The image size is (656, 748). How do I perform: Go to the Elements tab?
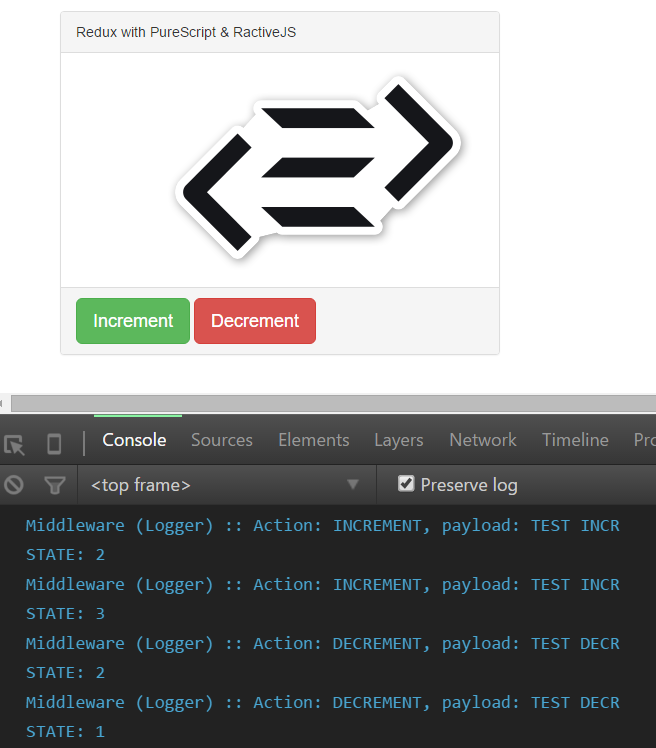pyautogui.click(x=313, y=440)
